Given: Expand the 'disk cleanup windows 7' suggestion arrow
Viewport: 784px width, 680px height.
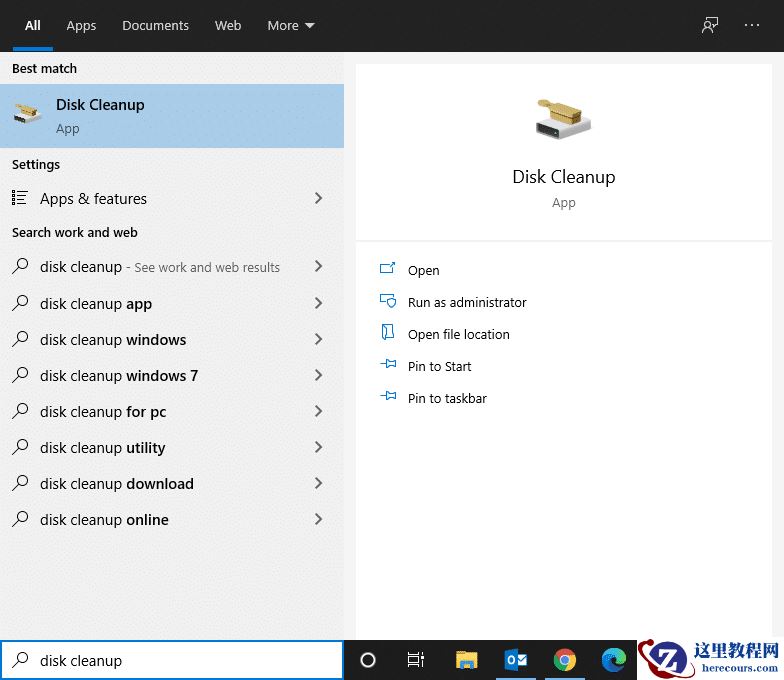Looking at the screenshot, I should point(318,376).
